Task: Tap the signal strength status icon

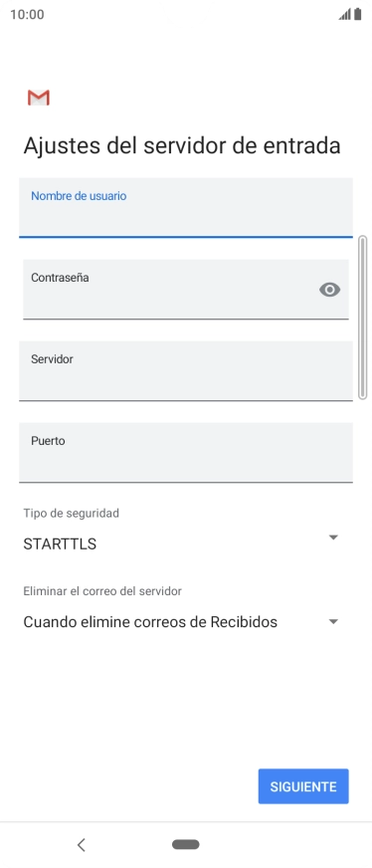Action: pyautogui.click(x=345, y=14)
